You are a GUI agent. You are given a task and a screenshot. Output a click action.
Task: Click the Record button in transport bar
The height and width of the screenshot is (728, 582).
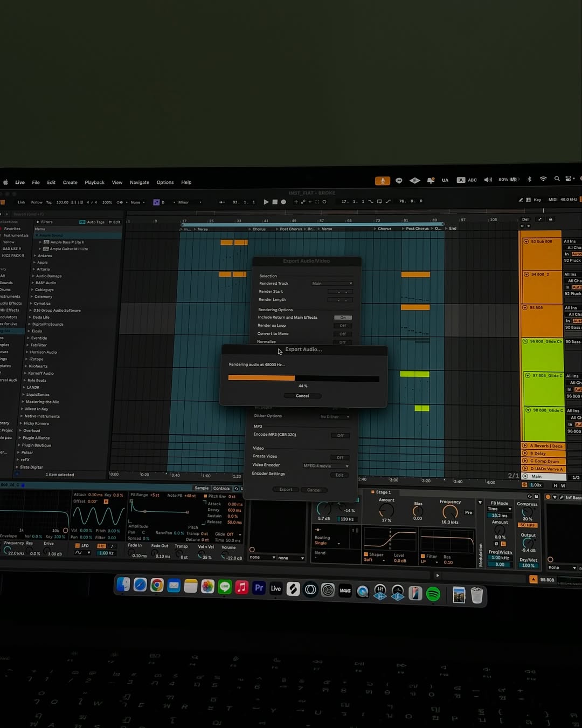283,202
